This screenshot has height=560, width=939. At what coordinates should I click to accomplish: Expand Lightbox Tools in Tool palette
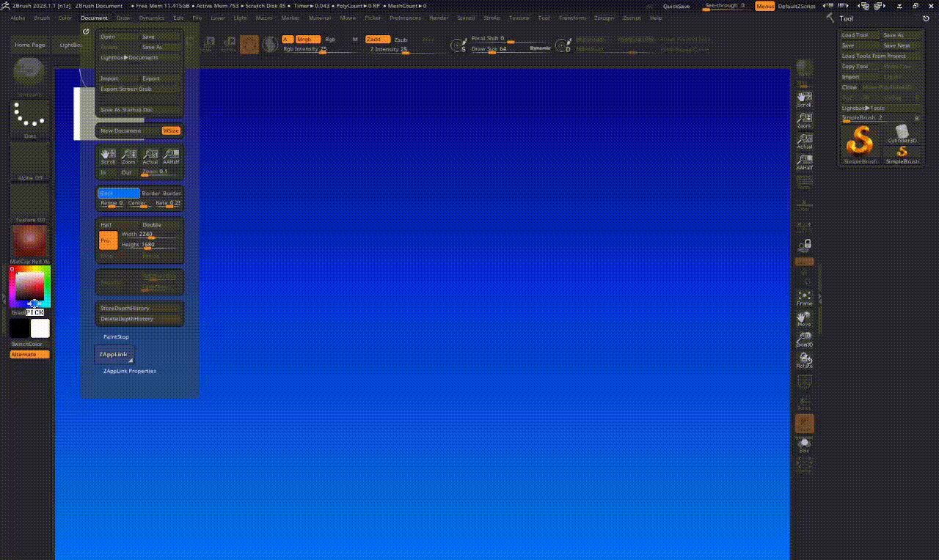coord(863,108)
